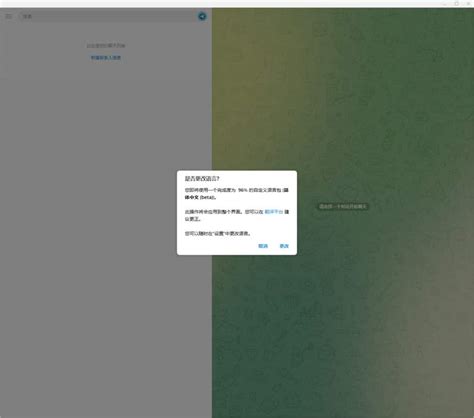The image size is (474, 418).
Task: Click the dialog title 是否更改语言?
Action: (x=202, y=179)
